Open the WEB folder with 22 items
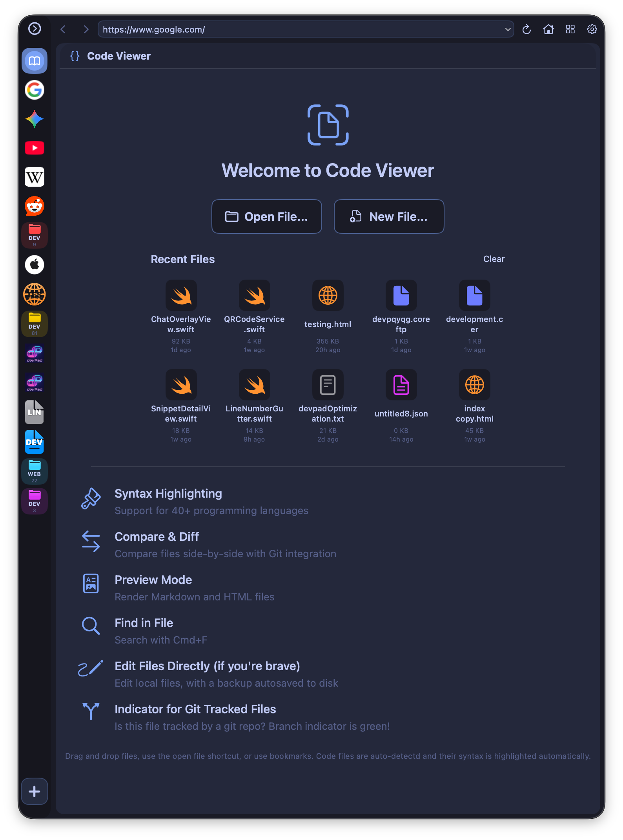Viewport: 623px width, 840px height. [35, 471]
